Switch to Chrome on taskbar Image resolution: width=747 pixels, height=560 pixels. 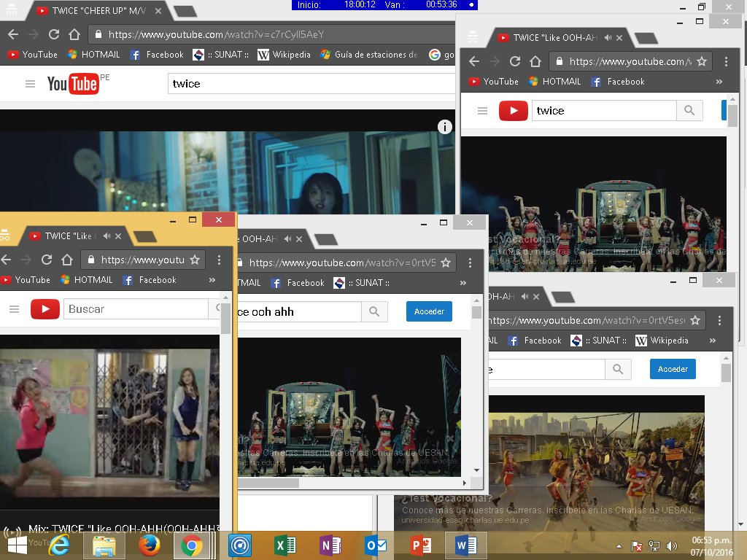coord(191,545)
